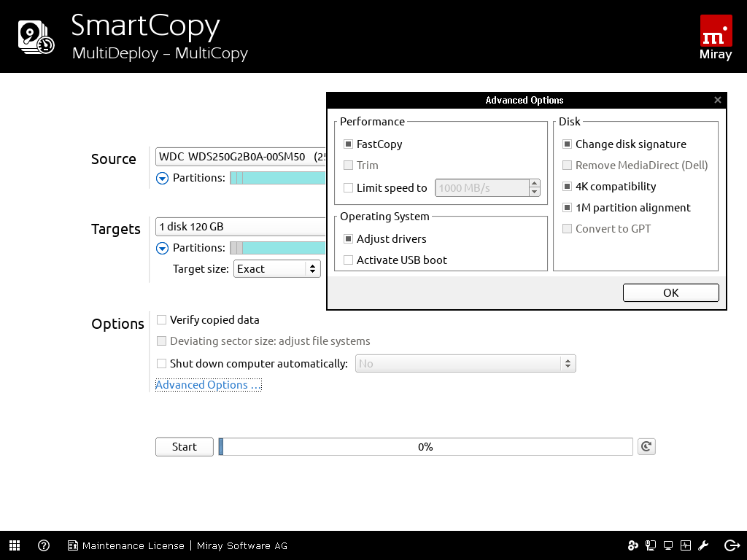Open the Target size dropdown
The image size is (747, 560).
point(276,269)
